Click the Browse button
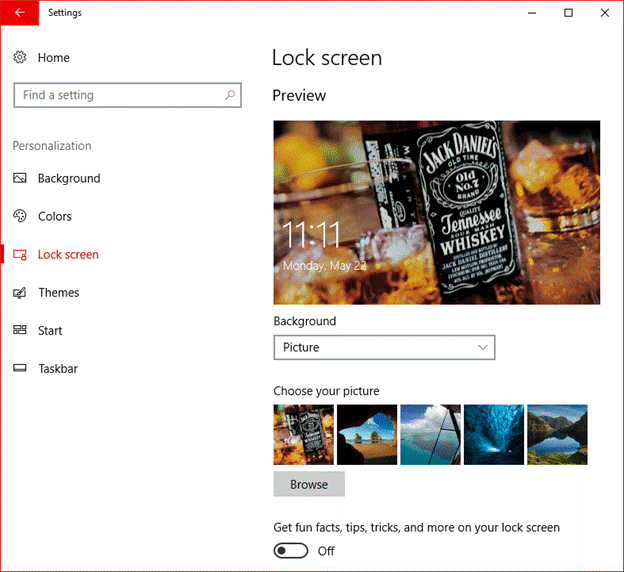The image size is (624, 572). [x=309, y=484]
